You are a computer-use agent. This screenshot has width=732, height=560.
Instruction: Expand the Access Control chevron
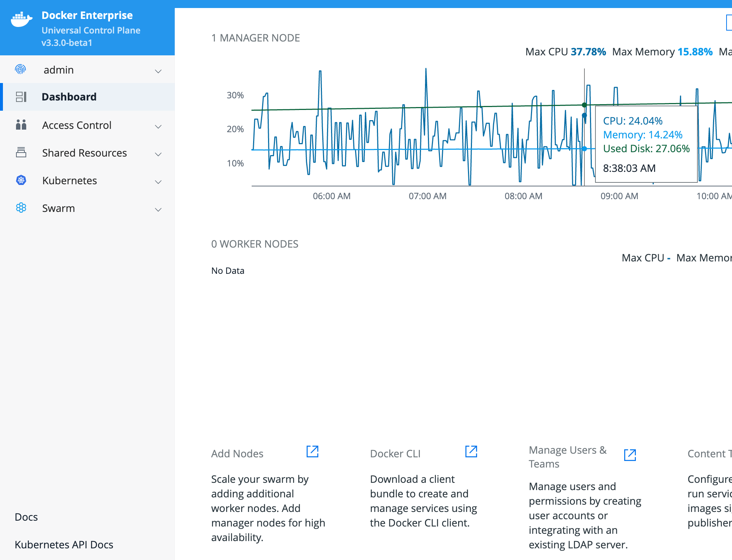(x=158, y=126)
